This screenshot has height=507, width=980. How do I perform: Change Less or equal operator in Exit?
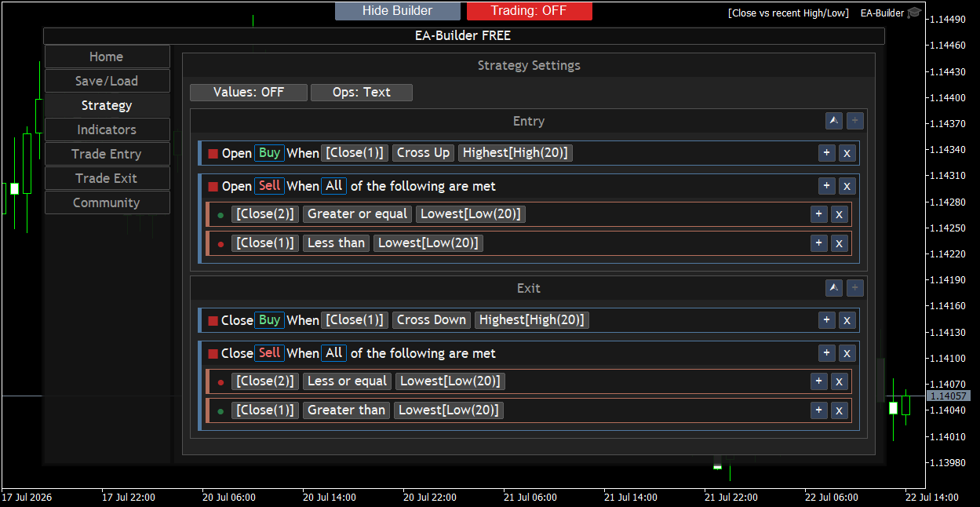(348, 381)
